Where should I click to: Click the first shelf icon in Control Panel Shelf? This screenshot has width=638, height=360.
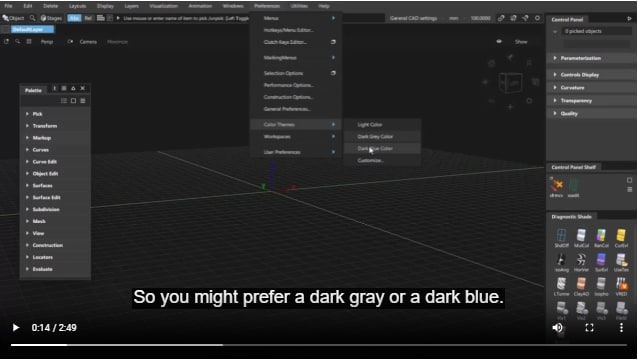(556, 185)
